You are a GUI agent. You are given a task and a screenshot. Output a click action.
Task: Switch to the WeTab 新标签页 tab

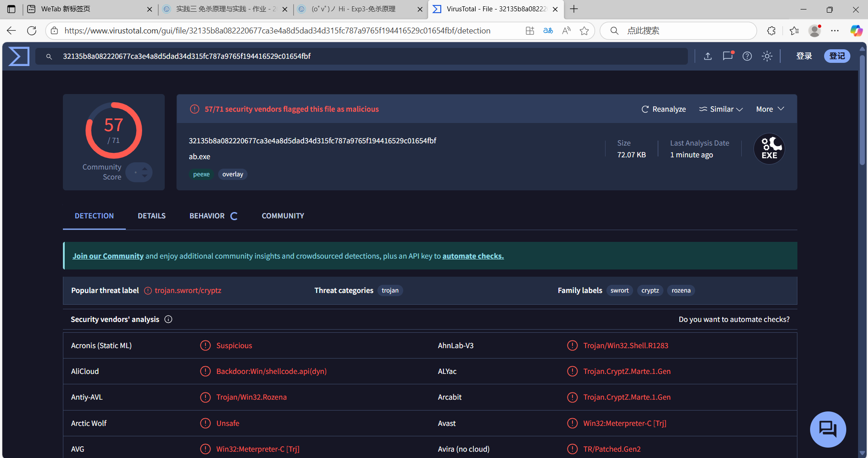pos(90,9)
